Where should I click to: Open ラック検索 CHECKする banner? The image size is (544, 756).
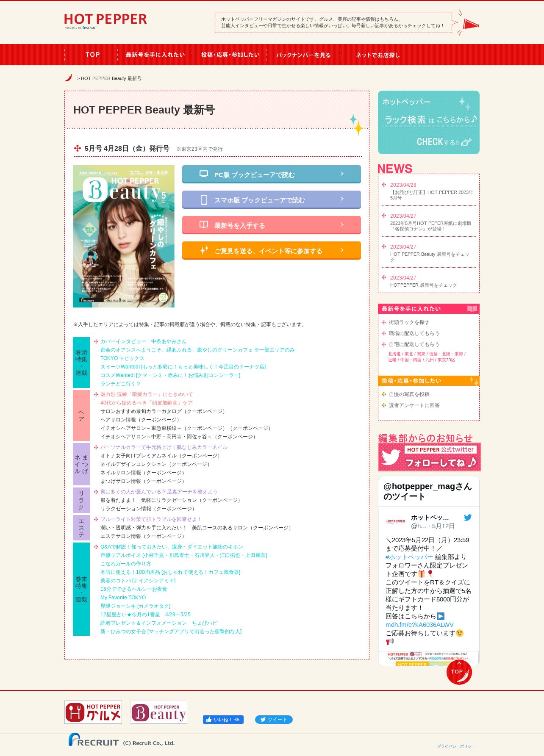click(x=429, y=122)
